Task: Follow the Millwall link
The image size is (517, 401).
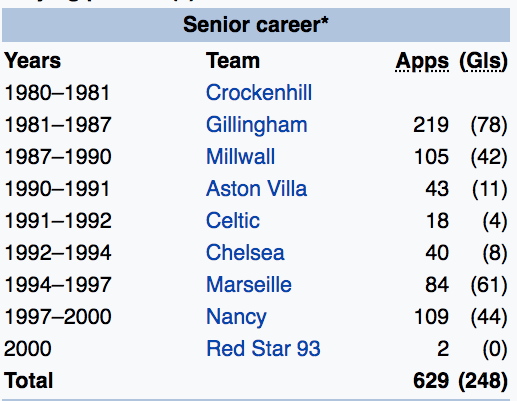Action: (x=240, y=156)
